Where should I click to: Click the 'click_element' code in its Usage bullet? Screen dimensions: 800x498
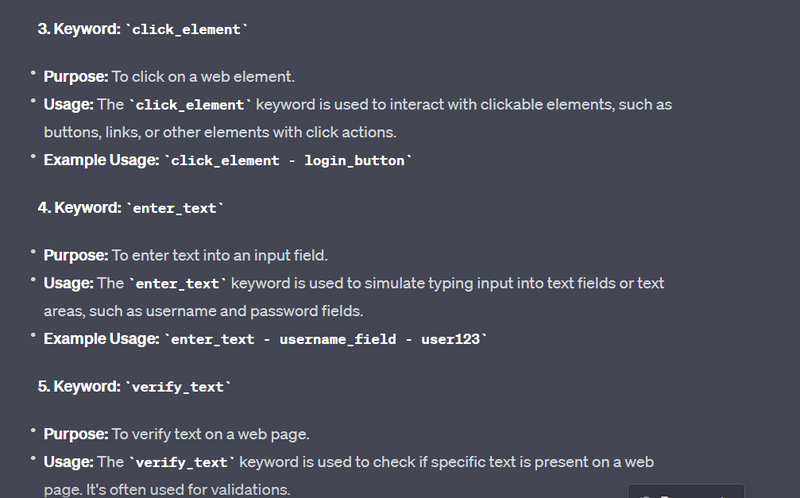190,105
